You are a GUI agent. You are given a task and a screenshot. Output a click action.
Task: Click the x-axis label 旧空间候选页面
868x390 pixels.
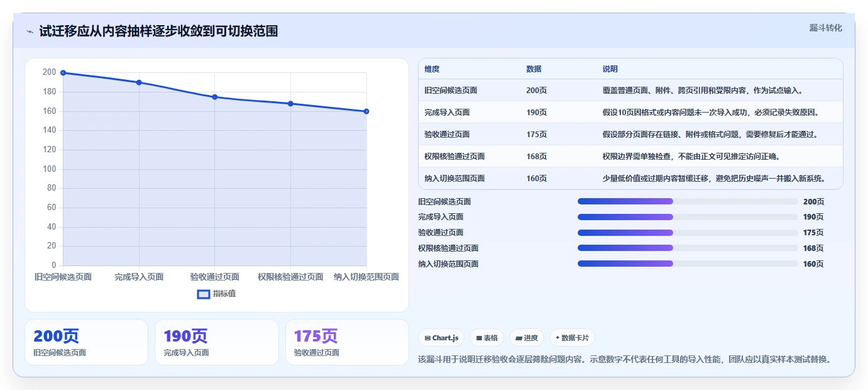[x=63, y=277]
